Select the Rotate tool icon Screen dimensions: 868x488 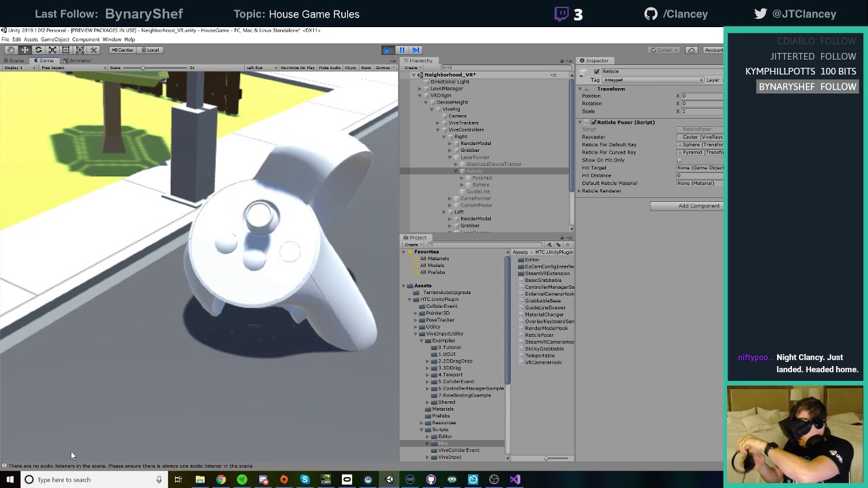39,50
